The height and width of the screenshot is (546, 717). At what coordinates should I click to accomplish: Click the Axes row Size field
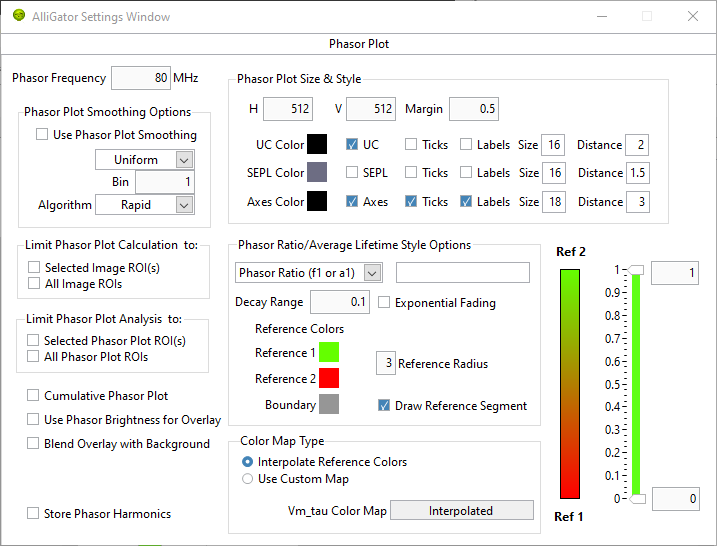pos(554,202)
